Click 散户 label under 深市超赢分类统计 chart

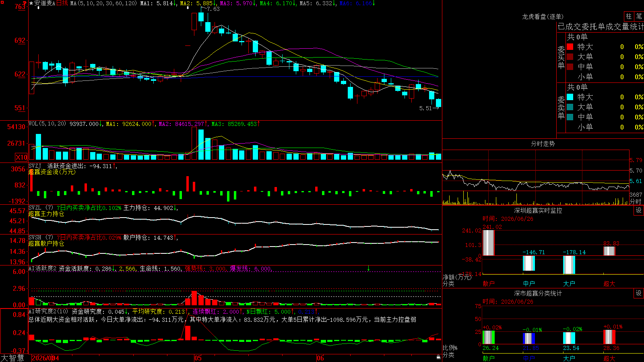(x=489, y=358)
